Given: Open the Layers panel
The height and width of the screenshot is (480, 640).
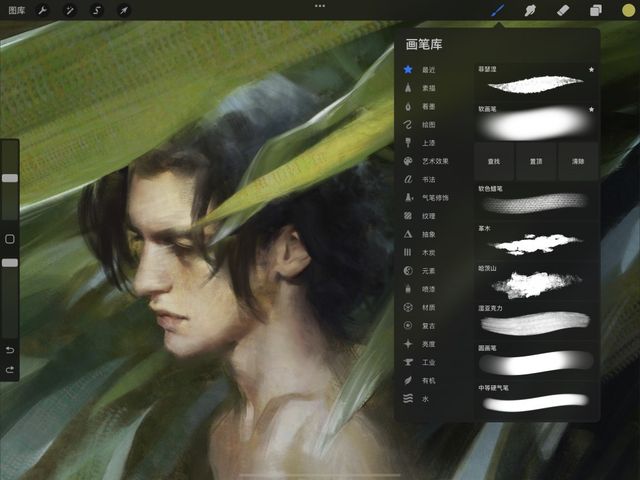Looking at the screenshot, I should coord(596,10).
